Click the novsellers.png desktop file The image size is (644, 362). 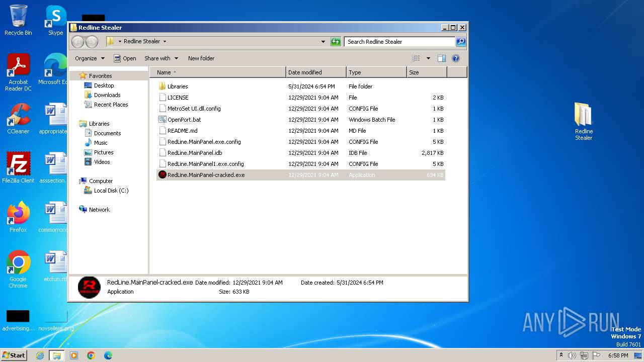pyautogui.click(x=56, y=320)
